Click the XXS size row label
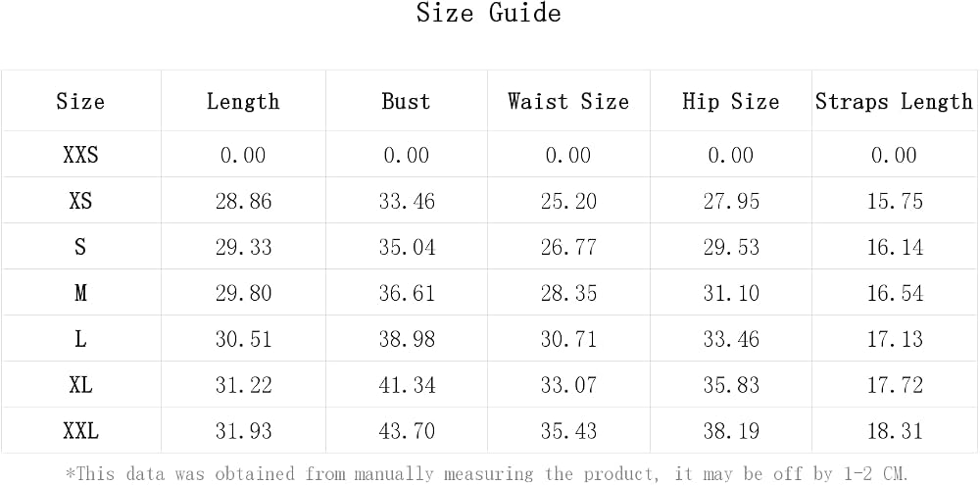 80,155
